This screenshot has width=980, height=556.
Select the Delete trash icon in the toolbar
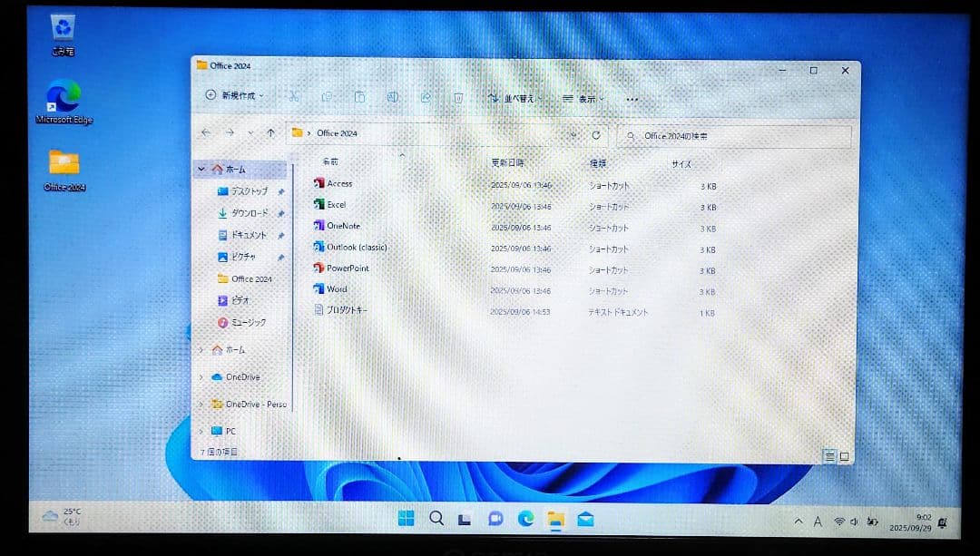pyautogui.click(x=458, y=97)
